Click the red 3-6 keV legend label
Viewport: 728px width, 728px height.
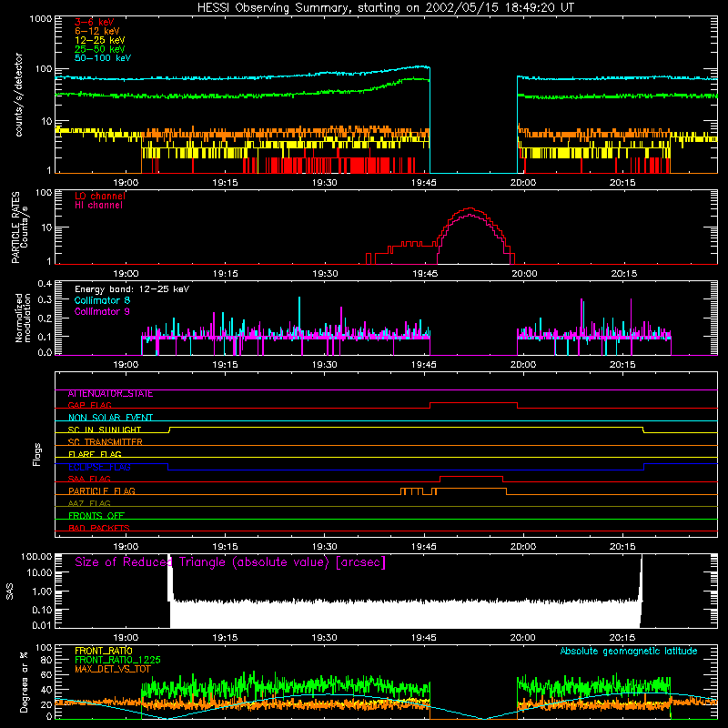(95, 22)
